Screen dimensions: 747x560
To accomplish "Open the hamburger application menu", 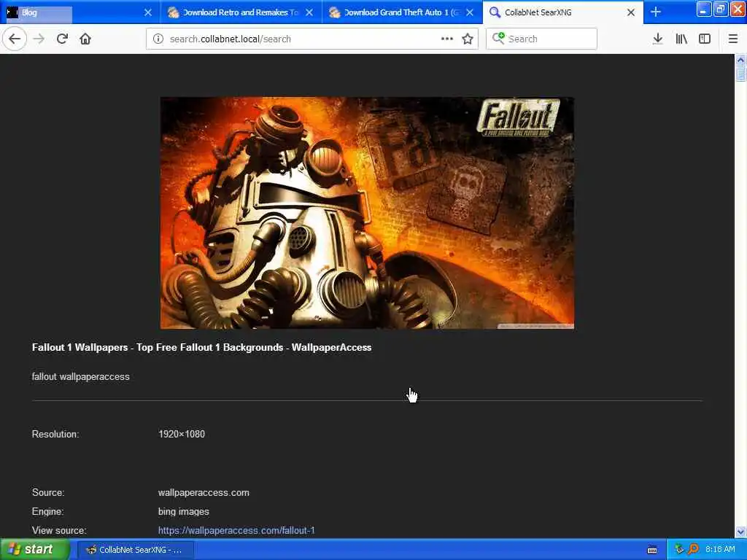I will coord(732,39).
